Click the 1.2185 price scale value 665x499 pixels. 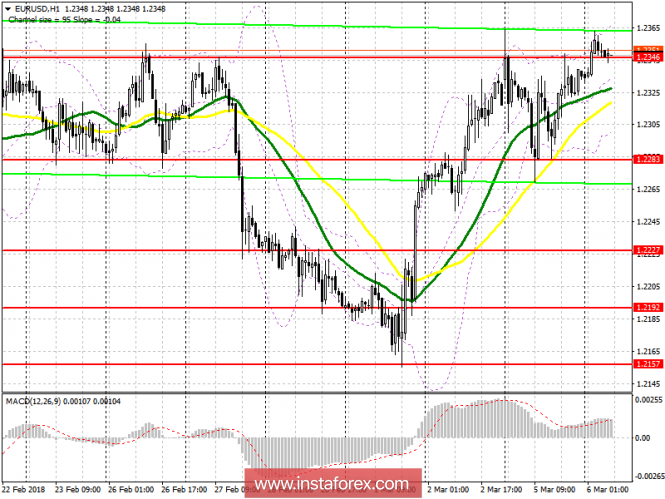pos(648,319)
